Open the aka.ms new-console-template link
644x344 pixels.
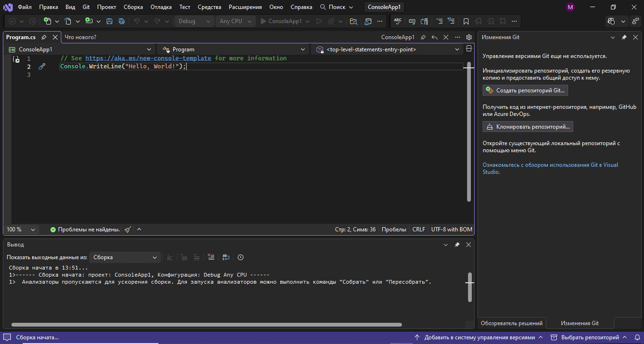click(148, 58)
